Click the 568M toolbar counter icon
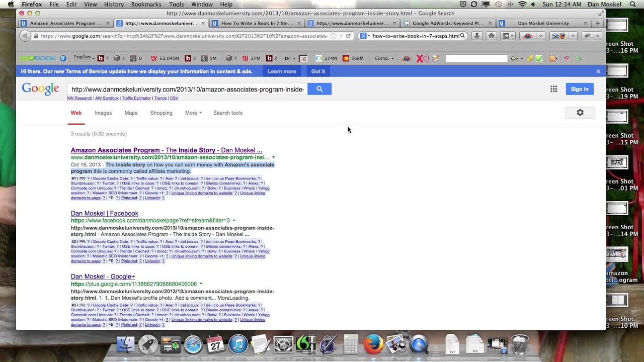Viewport: 644px width, 362px height. click(346, 58)
